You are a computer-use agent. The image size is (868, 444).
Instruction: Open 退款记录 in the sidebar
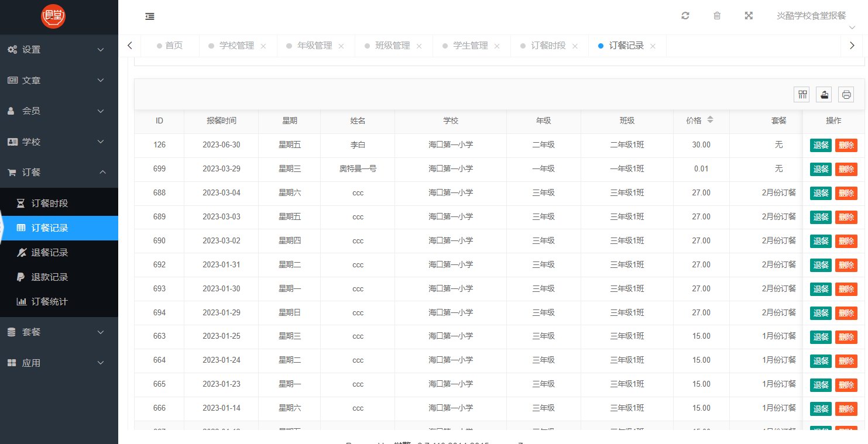pos(59,277)
